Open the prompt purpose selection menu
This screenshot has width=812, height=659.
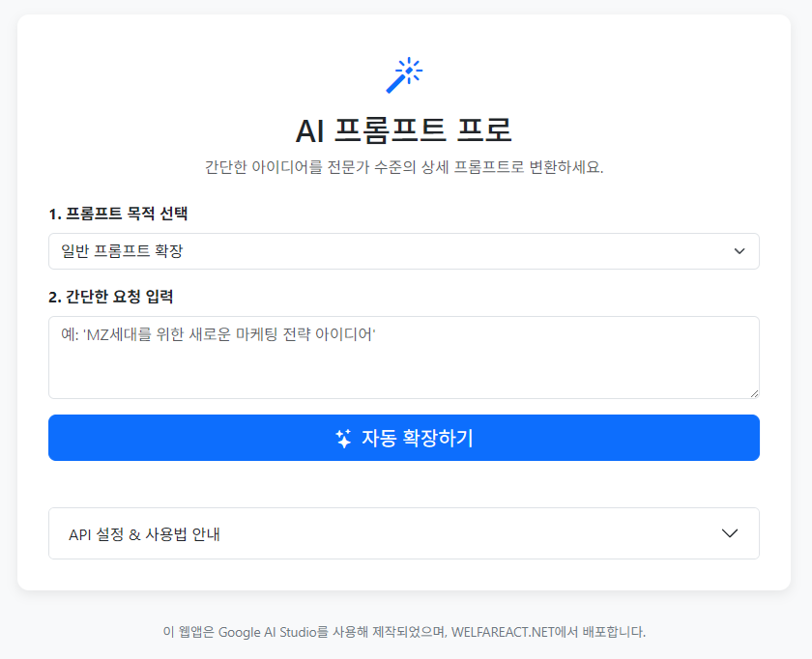pos(403,251)
